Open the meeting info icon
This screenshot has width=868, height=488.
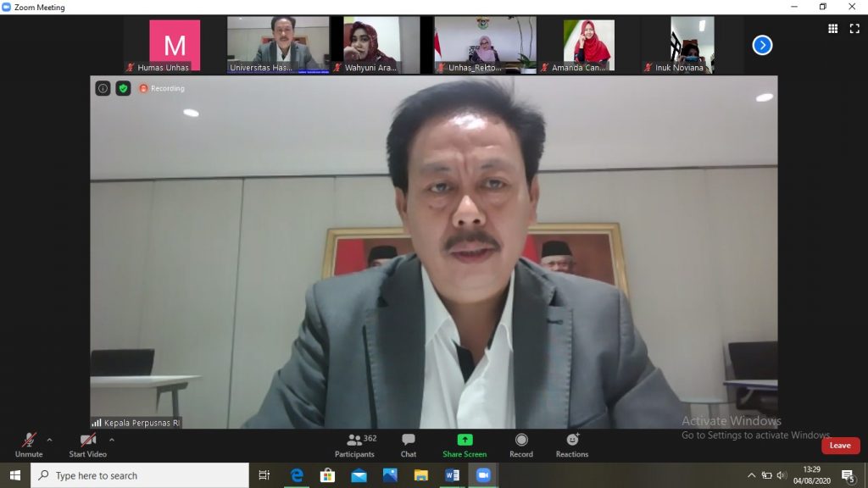tap(101, 88)
